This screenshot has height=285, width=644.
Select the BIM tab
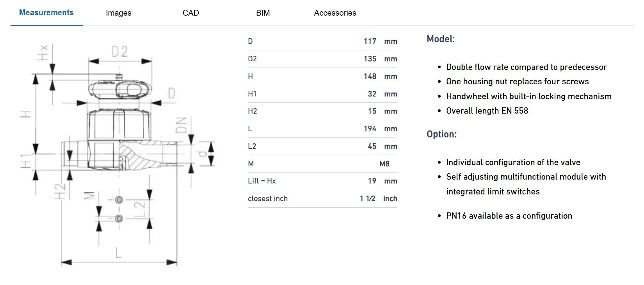coord(263,13)
